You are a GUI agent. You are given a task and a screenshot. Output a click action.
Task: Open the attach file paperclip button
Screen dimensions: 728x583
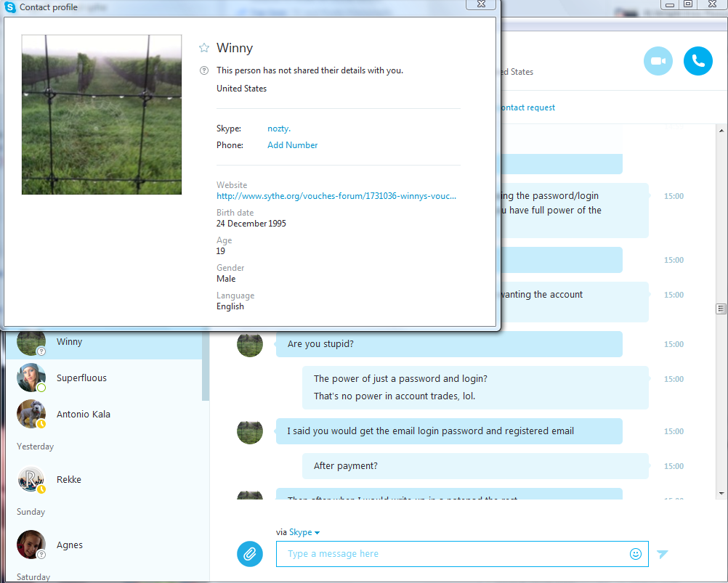tap(250, 554)
